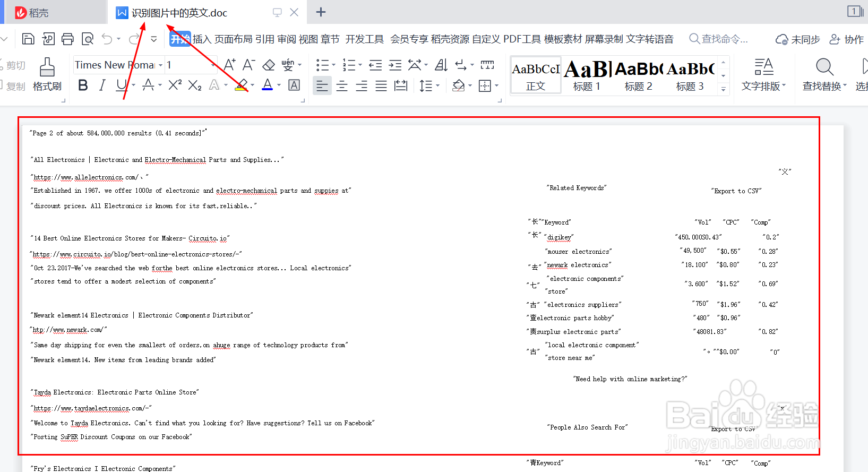Toggle Superscript formatting
Screen dimensions: 868x472
coord(175,85)
